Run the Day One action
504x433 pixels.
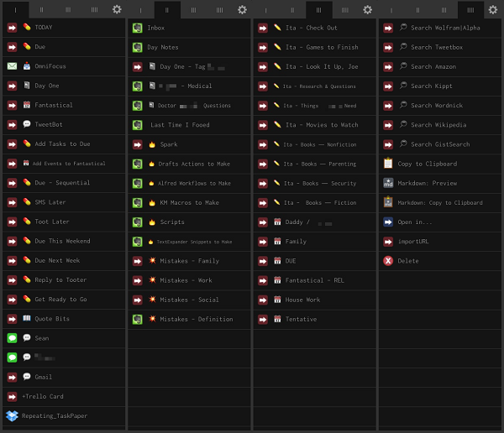[x=64, y=86]
